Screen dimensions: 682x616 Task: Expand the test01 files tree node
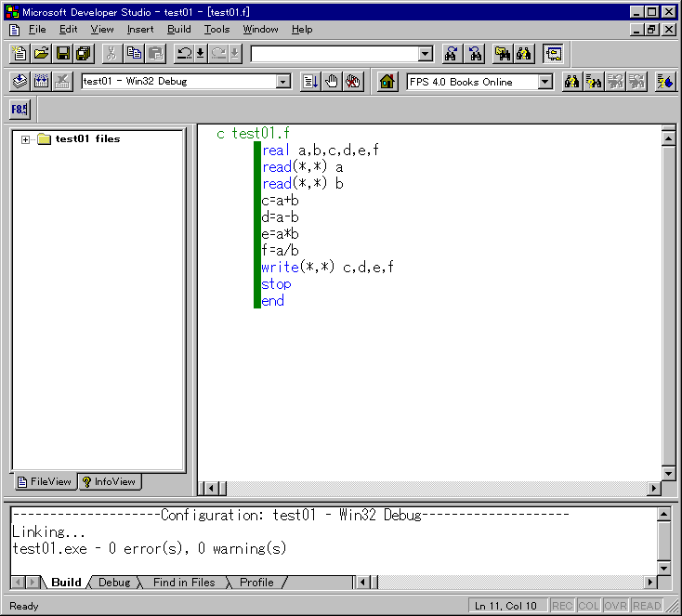[x=25, y=139]
